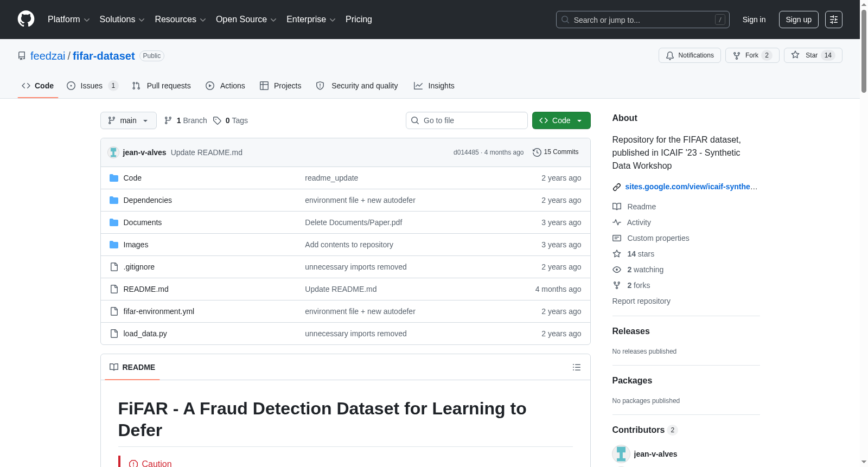Open the Dependencies folder name
This screenshot has height=467, width=868.
(x=148, y=200)
